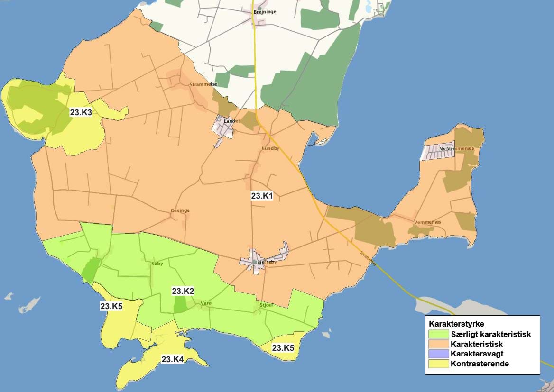Select the 23.K4 peninsula label

(172, 359)
